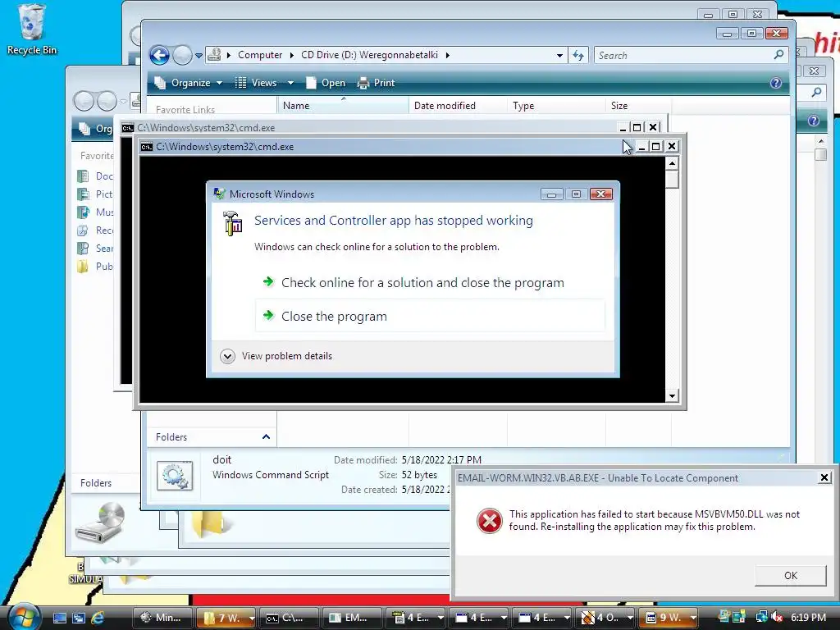Viewport: 840px width, 630px height.
Task: Sort by the Size column header
Action: [638, 106]
